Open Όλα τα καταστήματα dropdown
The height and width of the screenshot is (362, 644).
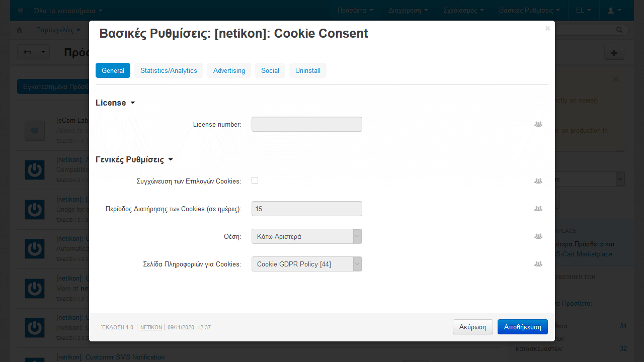68,11
